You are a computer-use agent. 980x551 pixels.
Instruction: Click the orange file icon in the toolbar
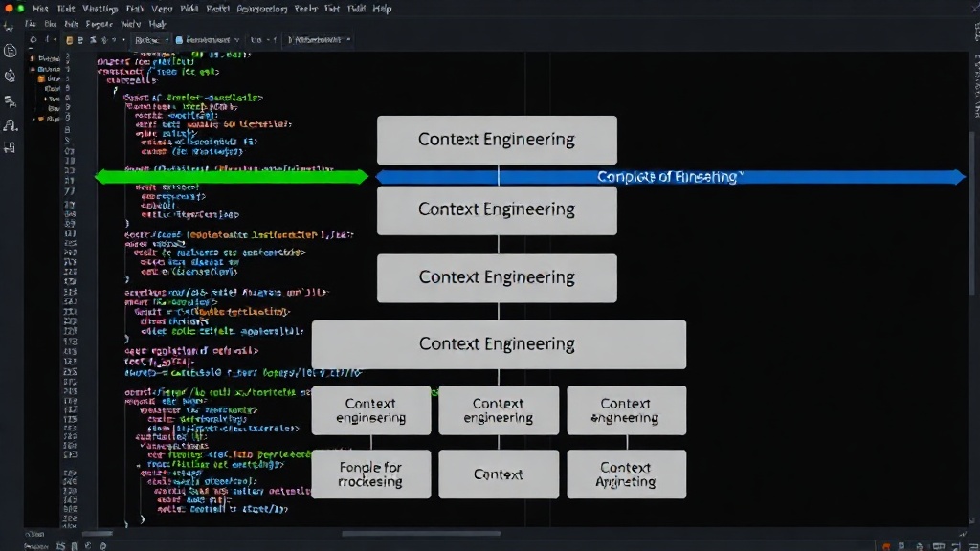(x=69, y=40)
